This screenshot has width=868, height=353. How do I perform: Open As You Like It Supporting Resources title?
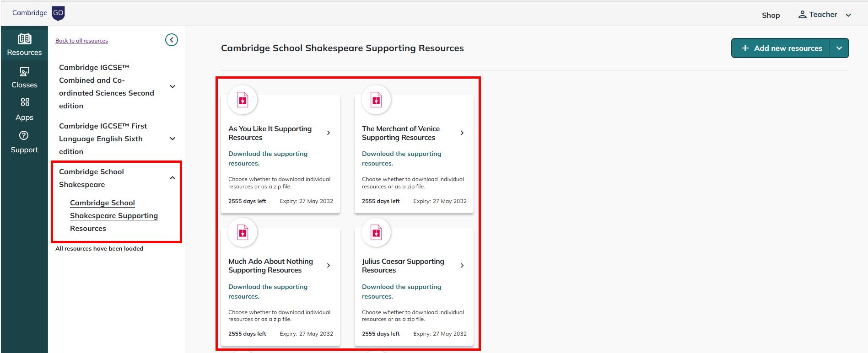[270, 133]
